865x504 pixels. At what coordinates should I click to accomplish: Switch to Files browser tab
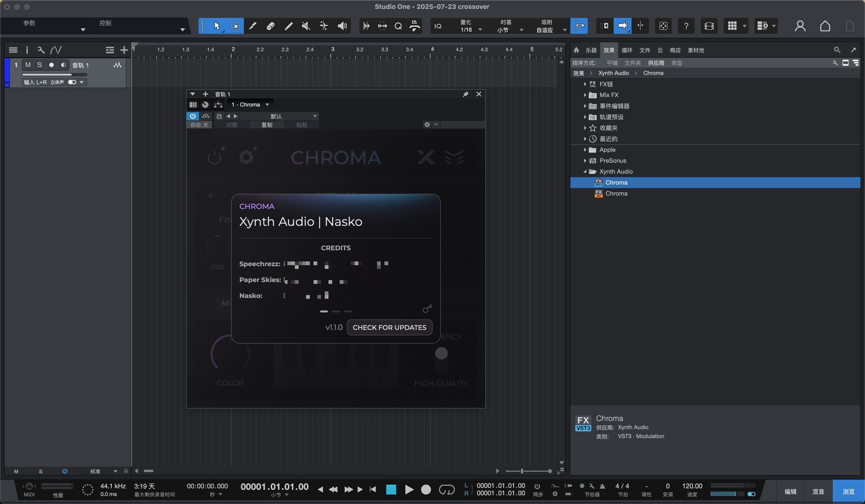click(x=645, y=50)
